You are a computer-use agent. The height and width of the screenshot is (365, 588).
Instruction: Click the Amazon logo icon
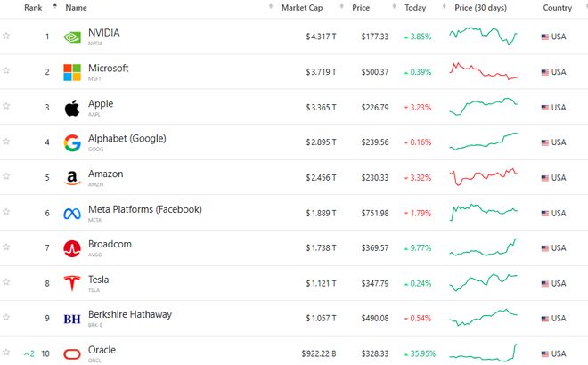(72, 178)
